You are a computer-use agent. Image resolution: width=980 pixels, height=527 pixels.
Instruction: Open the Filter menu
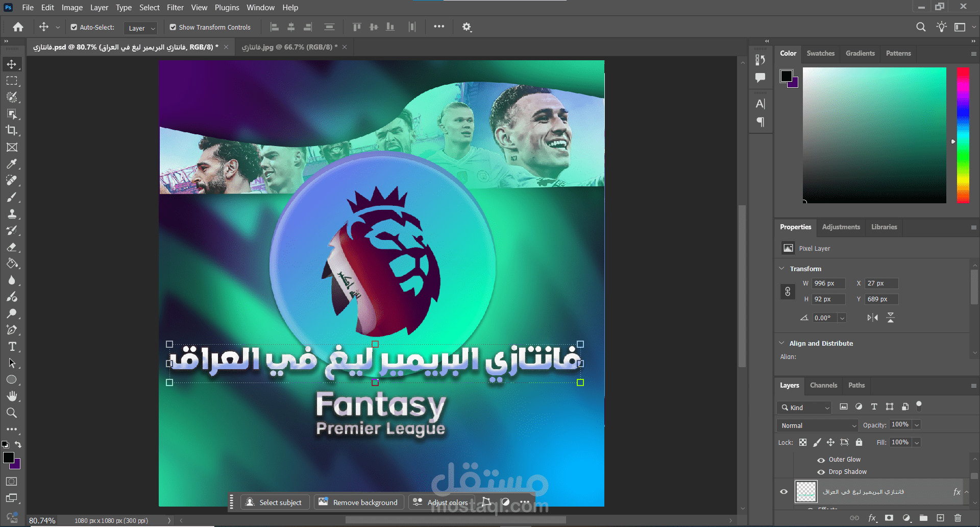coord(175,8)
